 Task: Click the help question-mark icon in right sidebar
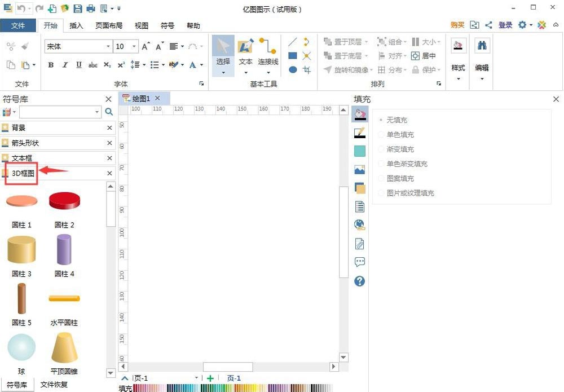[x=360, y=281]
